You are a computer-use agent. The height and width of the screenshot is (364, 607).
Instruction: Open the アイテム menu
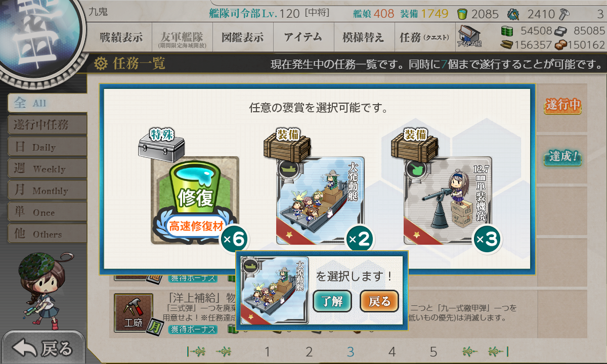303,37
